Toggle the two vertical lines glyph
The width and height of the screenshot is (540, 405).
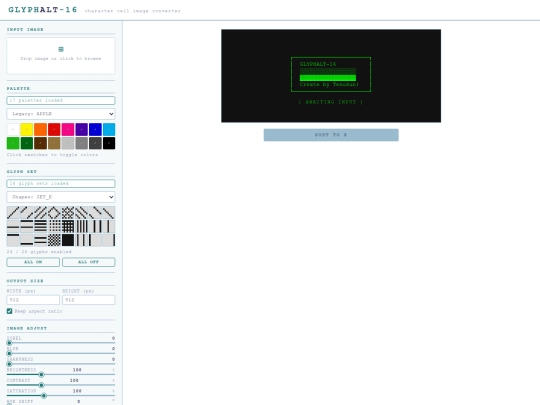tap(95, 226)
